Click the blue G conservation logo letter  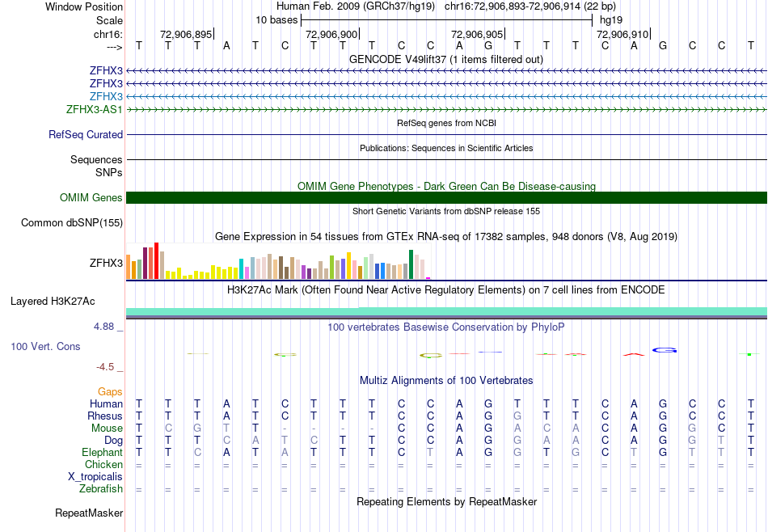tap(665, 350)
